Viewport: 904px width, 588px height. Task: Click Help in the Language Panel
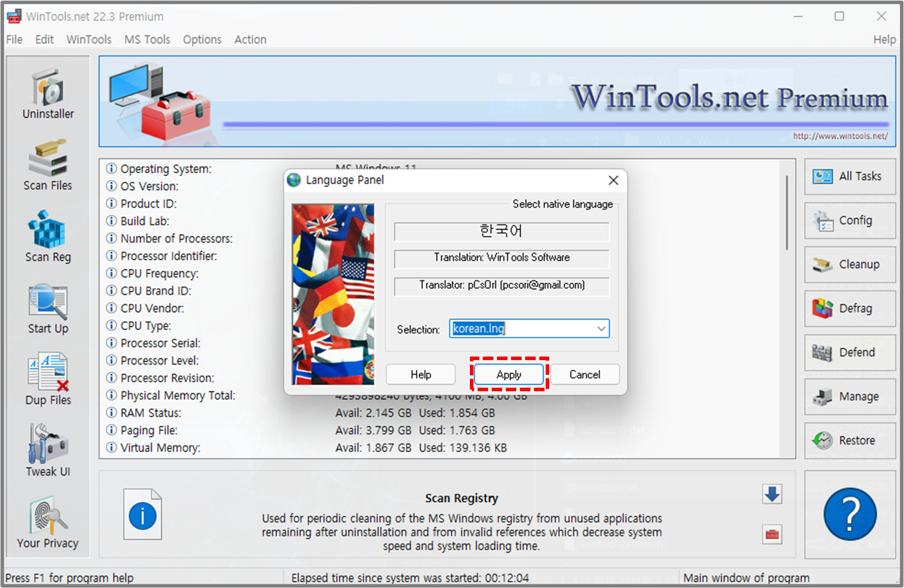[x=421, y=374]
